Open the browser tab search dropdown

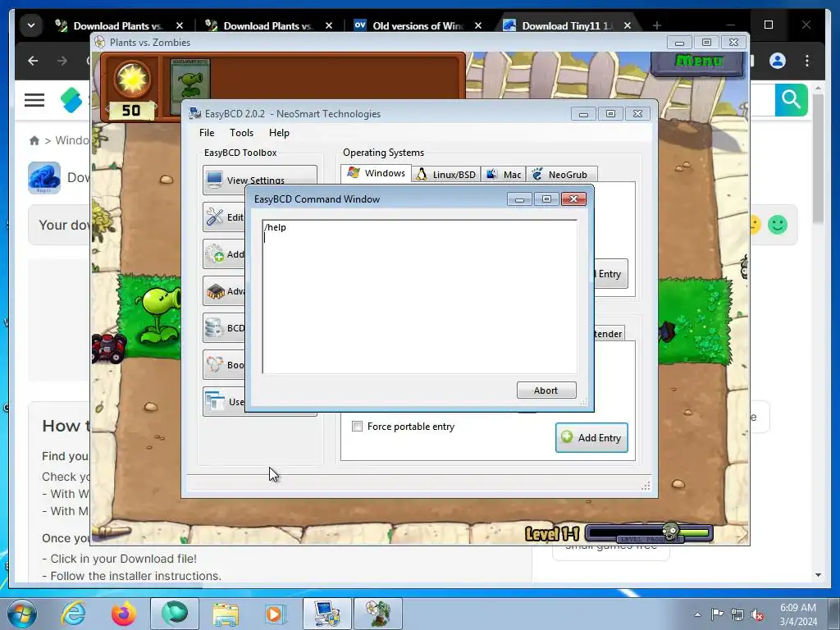[x=31, y=25]
